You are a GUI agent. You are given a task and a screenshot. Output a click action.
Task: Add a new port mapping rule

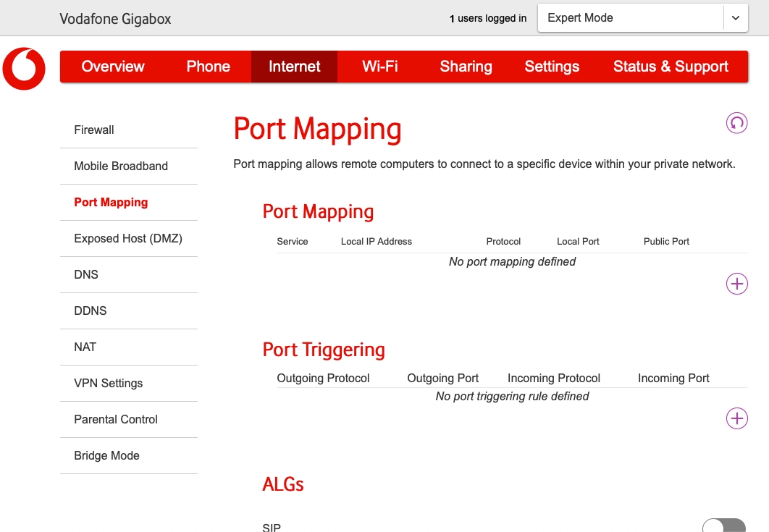click(736, 284)
